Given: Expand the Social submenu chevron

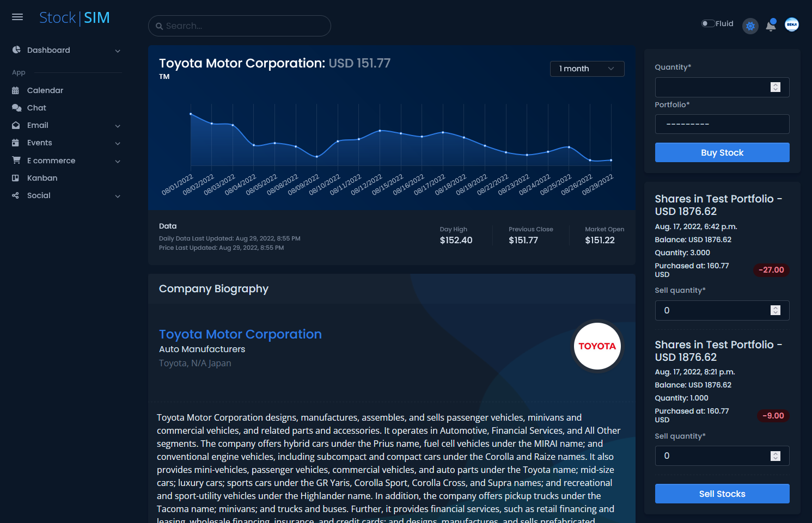Looking at the screenshot, I should click(x=118, y=196).
